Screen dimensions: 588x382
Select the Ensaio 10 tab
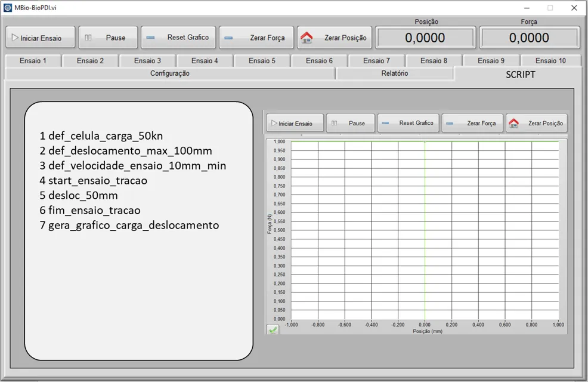point(550,60)
